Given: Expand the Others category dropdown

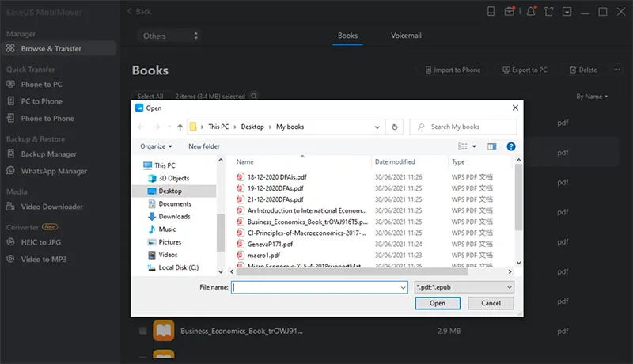Looking at the screenshot, I should pos(169,36).
